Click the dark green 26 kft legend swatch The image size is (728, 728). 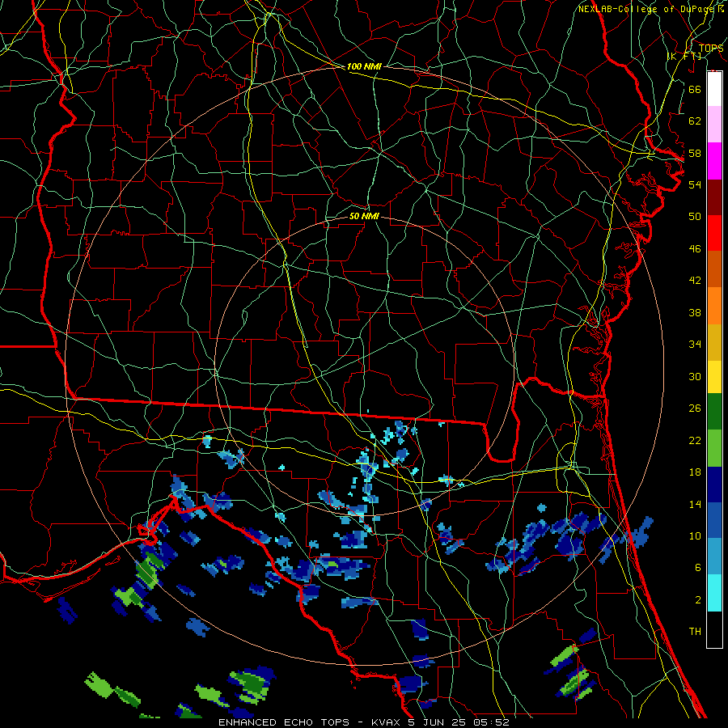pos(714,412)
